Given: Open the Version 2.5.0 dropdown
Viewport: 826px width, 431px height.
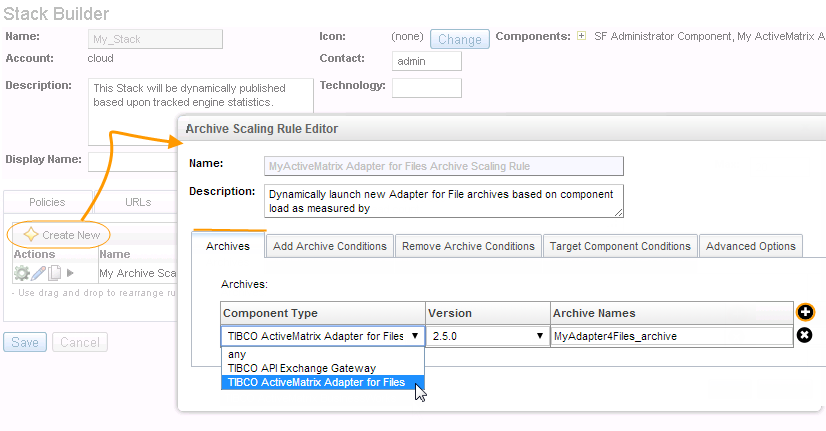Looking at the screenshot, I should tap(488, 336).
